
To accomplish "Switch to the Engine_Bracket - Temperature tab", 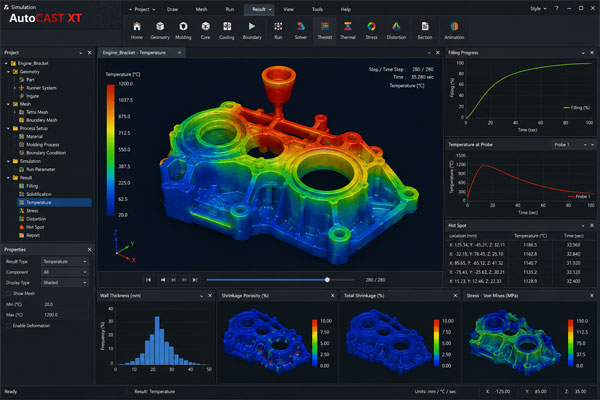I will tap(134, 53).
